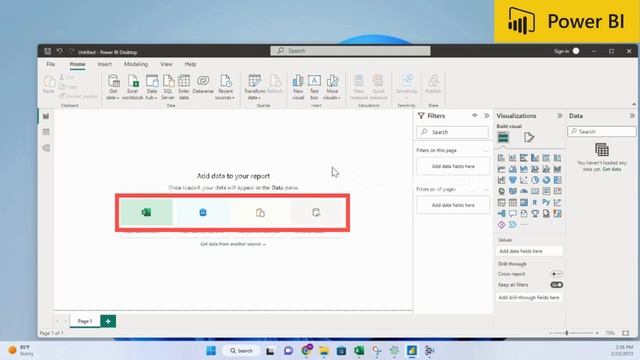Open Excel from the taskbar
This screenshot has height=360, width=640.
point(359,351)
